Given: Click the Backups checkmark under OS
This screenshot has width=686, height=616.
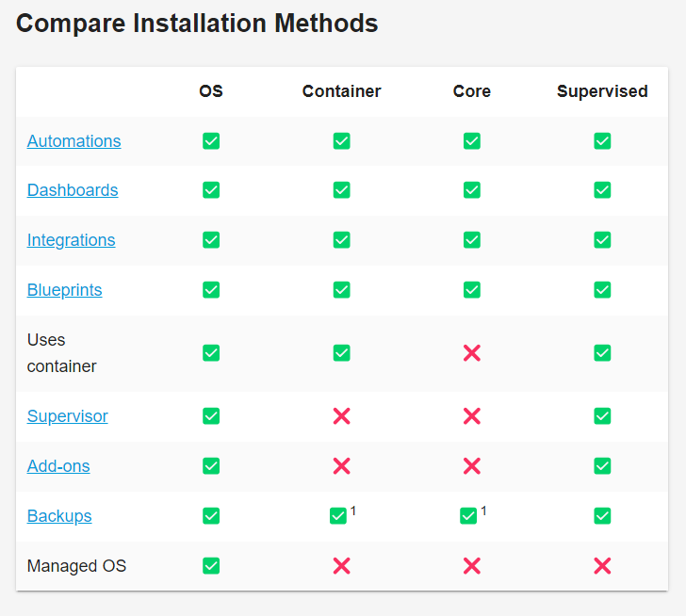Looking at the screenshot, I should pos(211,516).
